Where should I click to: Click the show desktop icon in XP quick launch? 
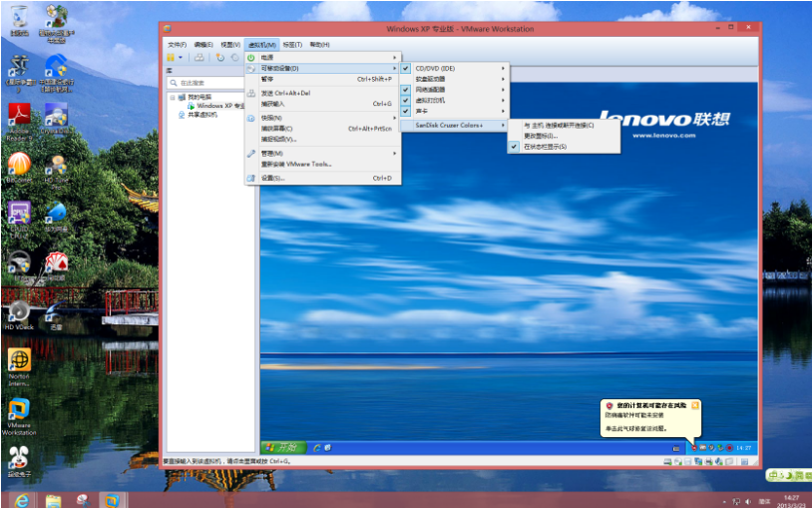(x=328, y=448)
